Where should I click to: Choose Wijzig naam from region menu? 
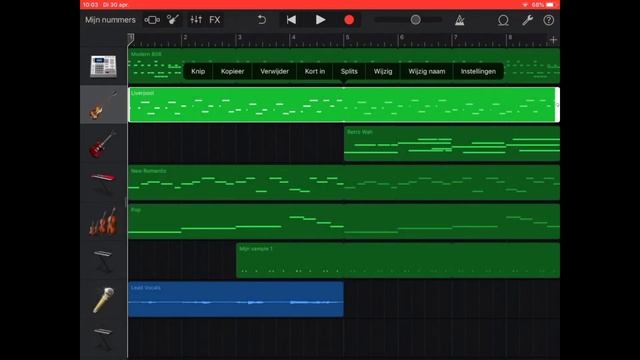(x=427, y=71)
